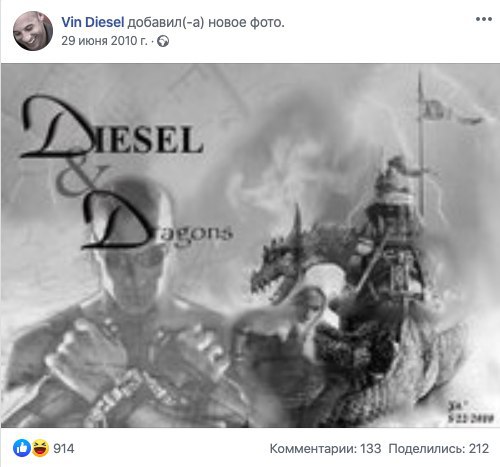Click the globe public-privacy icon
The width and height of the screenshot is (500, 467).
[x=163, y=41]
